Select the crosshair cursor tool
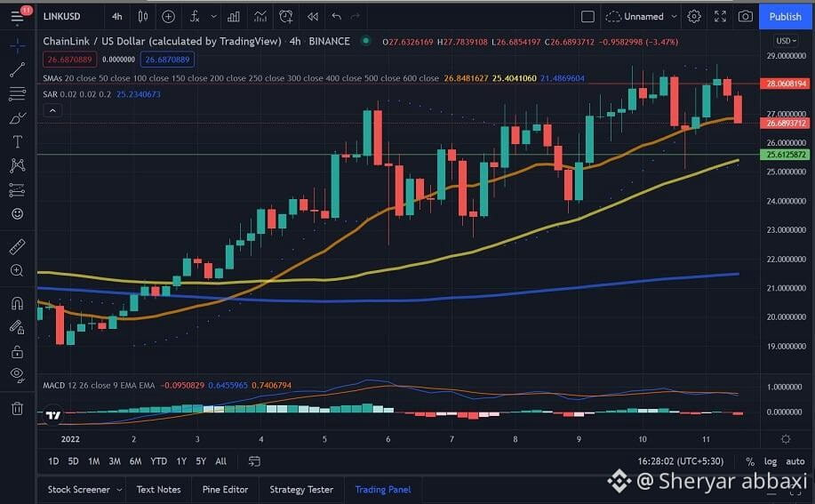Screen dimensions: 815x504 17,45
